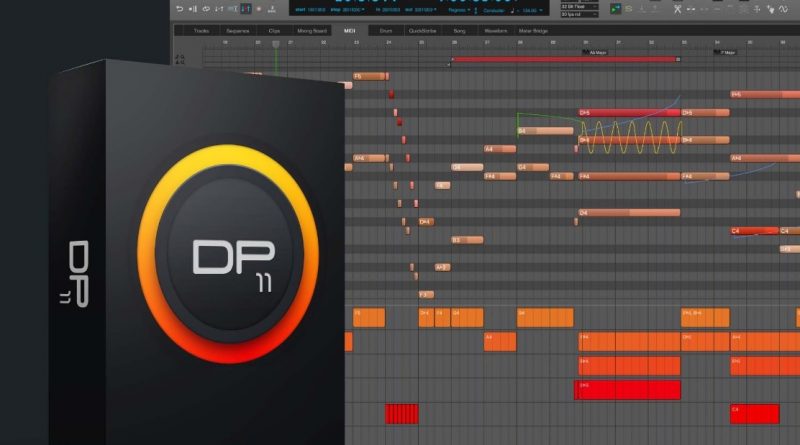The height and width of the screenshot is (445, 800).
Task: Select the Scissors tool
Action: [678, 9]
